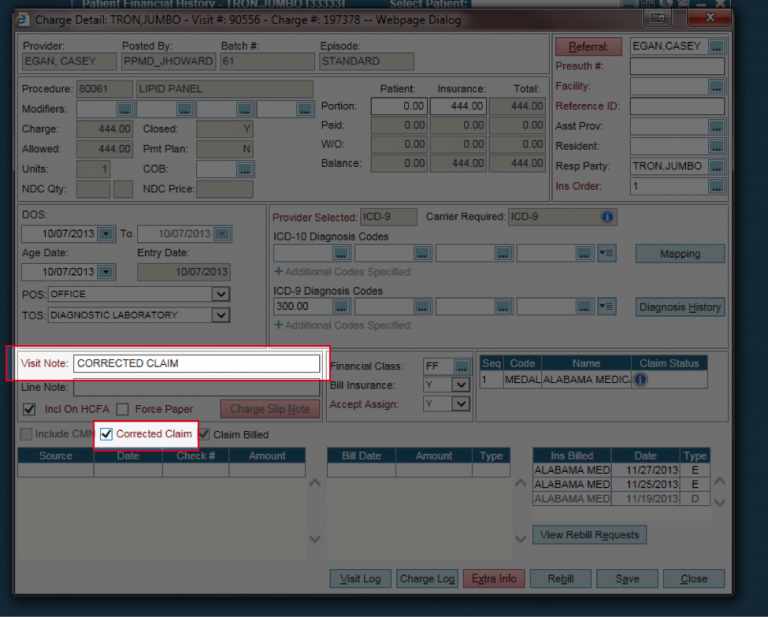Open first Modifiers lookup button

[124, 109]
